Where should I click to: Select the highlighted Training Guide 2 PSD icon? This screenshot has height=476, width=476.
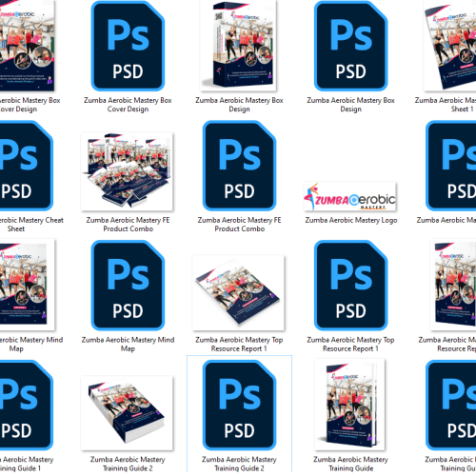[239, 405]
